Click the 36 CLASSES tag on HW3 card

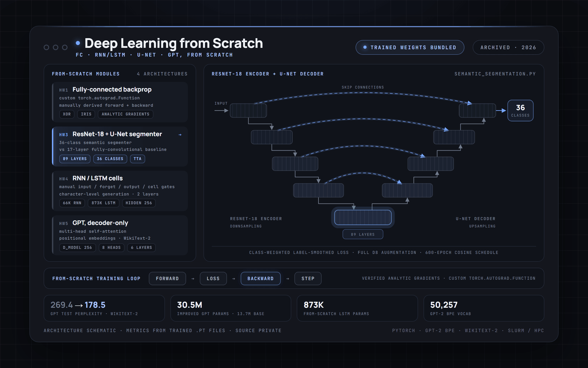110,159
